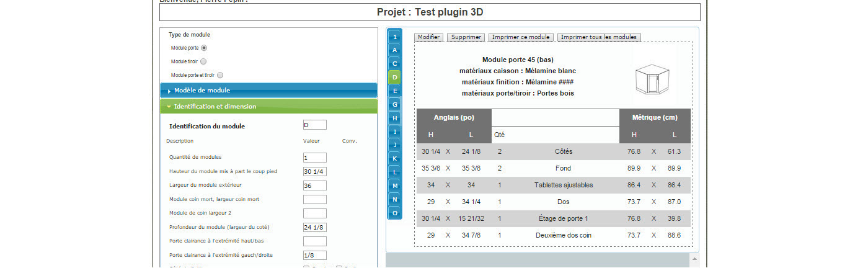Screen dimensions: 868x268
Task: Select the Module porte radio button
Action: pyautogui.click(x=204, y=48)
